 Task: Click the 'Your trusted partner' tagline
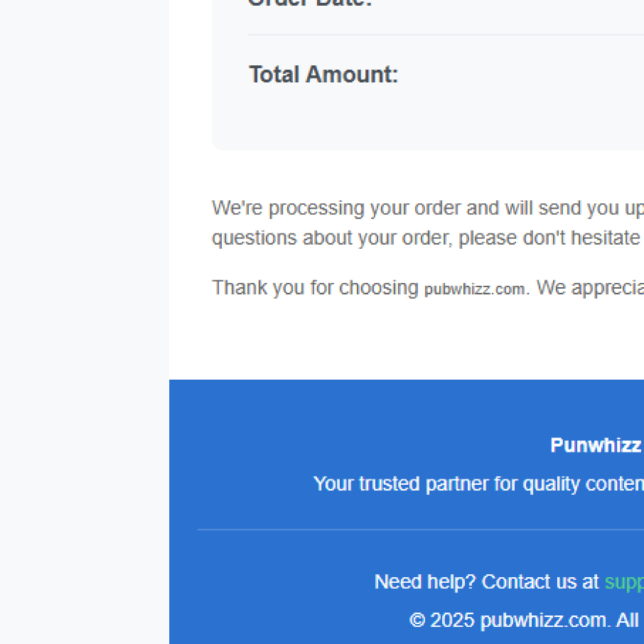click(x=479, y=484)
